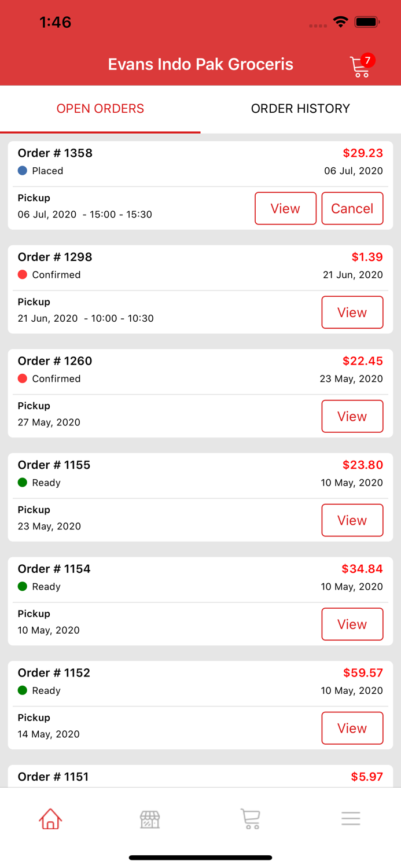Tap the red Confirmed dot on Order 1298
The width and height of the screenshot is (401, 868).
pyautogui.click(x=23, y=275)
